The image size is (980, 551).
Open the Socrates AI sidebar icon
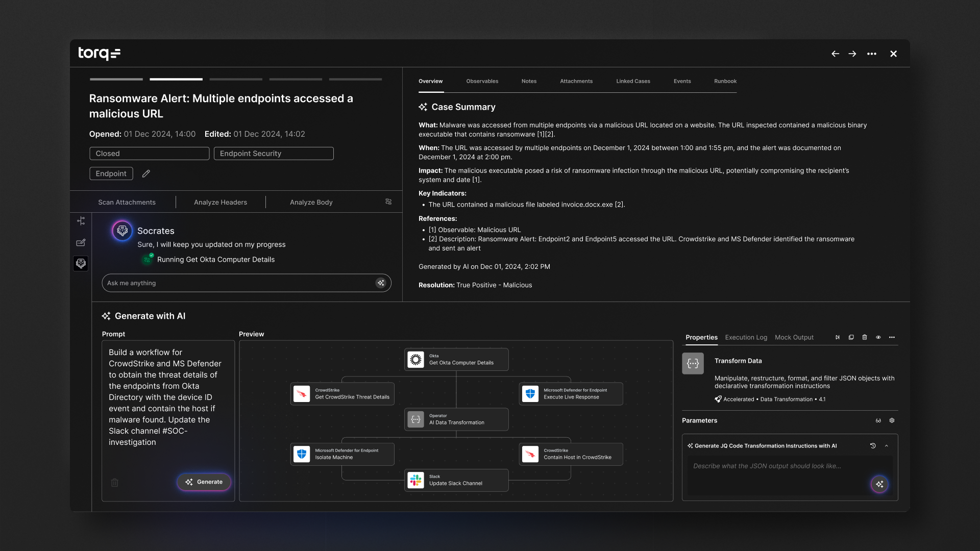click(81, 263)
